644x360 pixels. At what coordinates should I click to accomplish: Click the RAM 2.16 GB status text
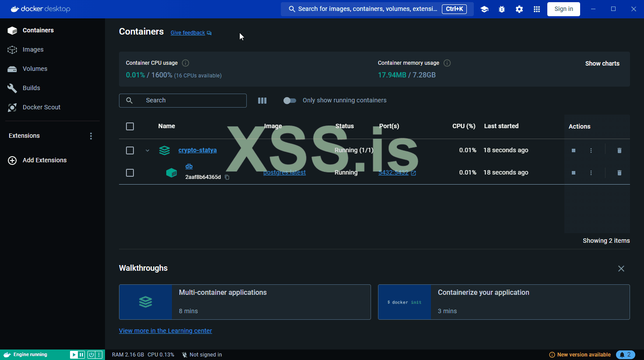pyautogui.click(x=128, y=355)
